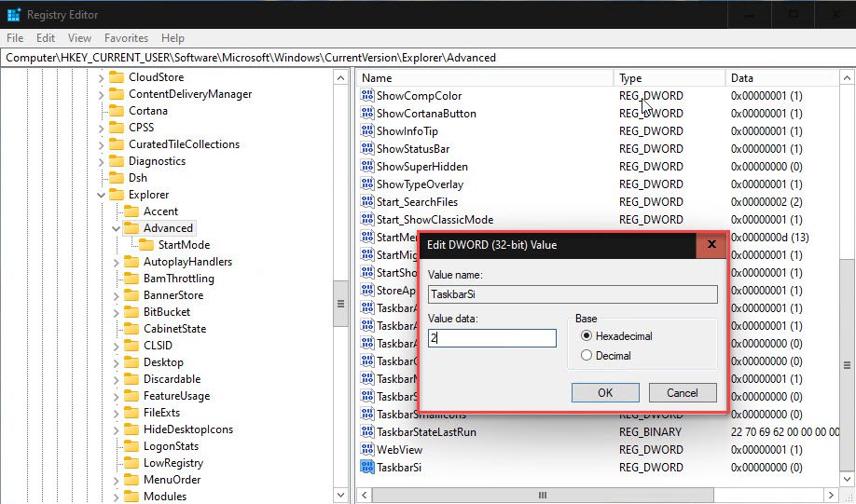The height and width of the screenshot is (504, 856).
Task: Select the BitBucket key in tree
Action: point(167,312)
